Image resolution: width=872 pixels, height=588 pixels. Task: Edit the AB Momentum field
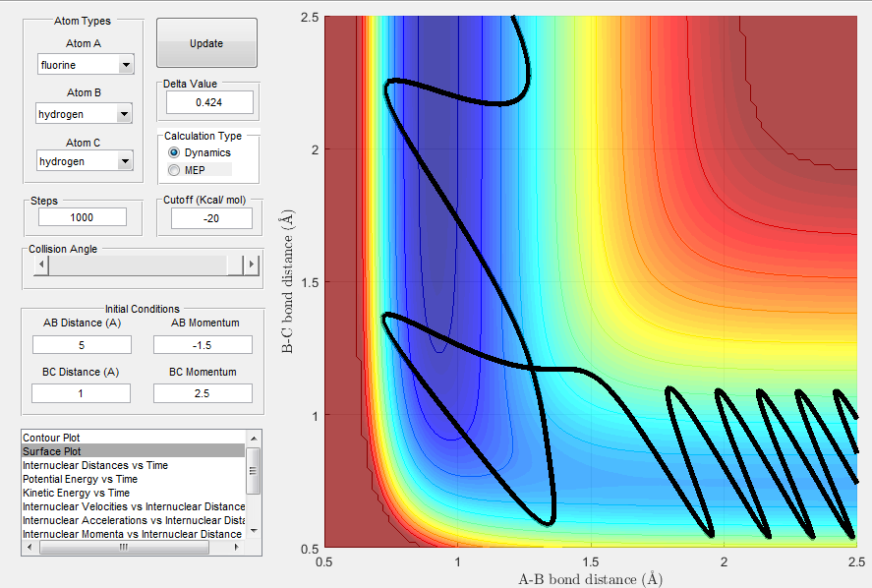203,345
